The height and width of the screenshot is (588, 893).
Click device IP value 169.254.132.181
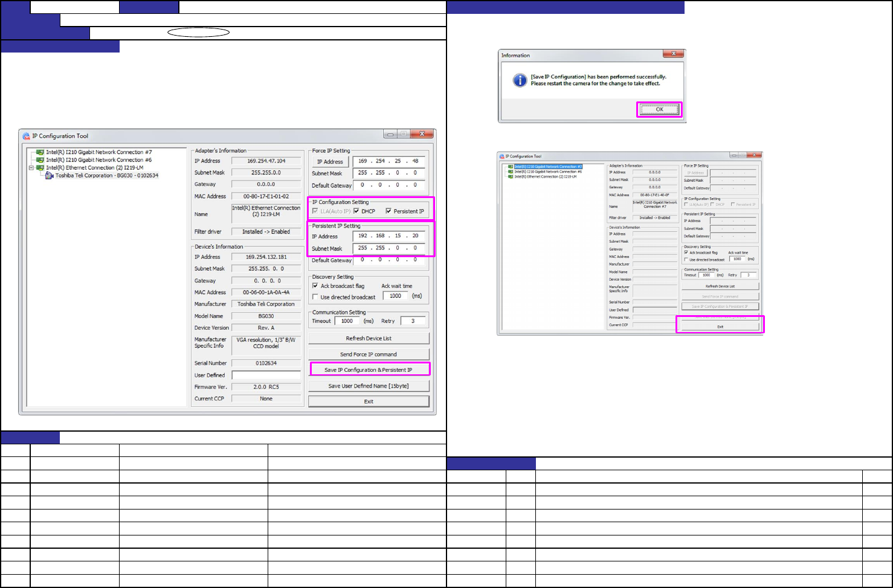coord(266,257)
